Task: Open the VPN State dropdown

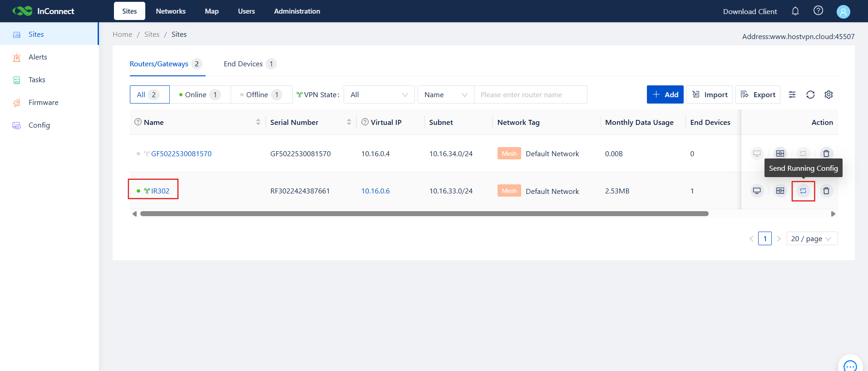Action: (x=379, y=94)
